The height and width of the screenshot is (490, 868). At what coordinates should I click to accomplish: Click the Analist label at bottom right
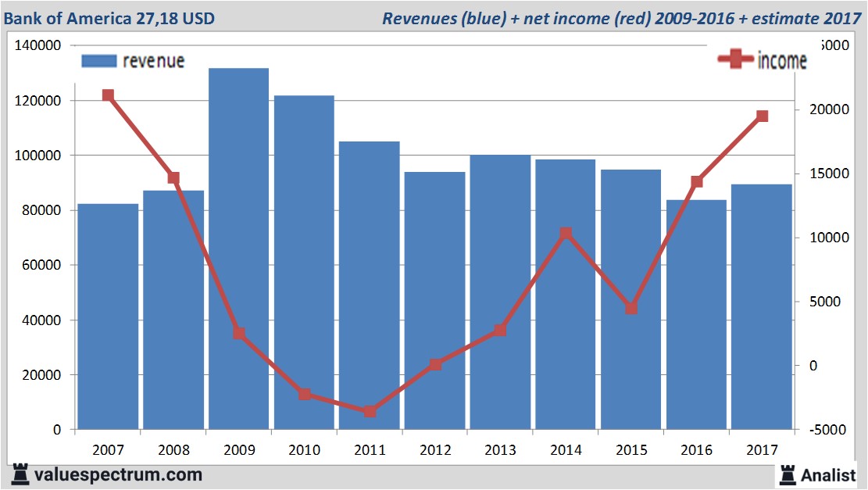click(828, 474)
